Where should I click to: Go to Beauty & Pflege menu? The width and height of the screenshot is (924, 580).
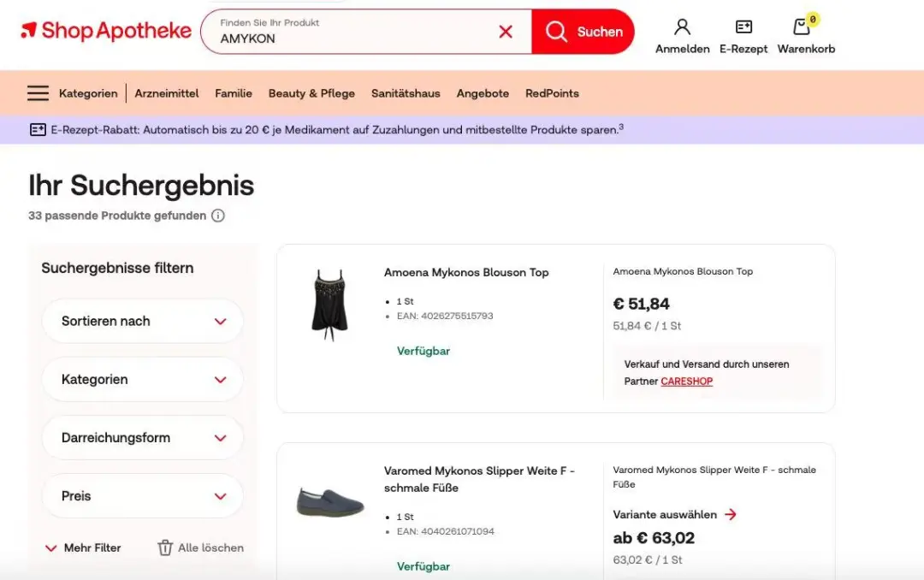311,93
